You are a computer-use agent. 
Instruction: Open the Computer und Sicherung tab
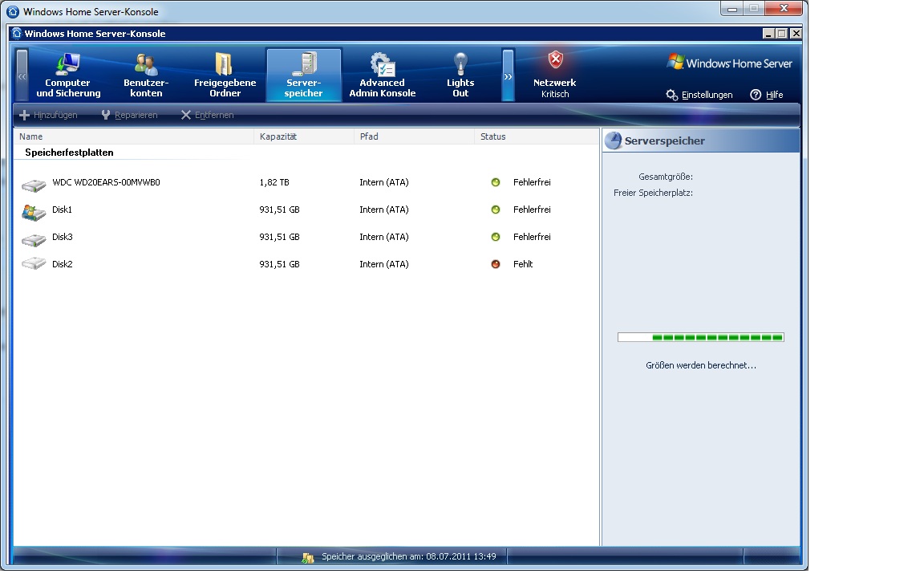pos(67,75)
